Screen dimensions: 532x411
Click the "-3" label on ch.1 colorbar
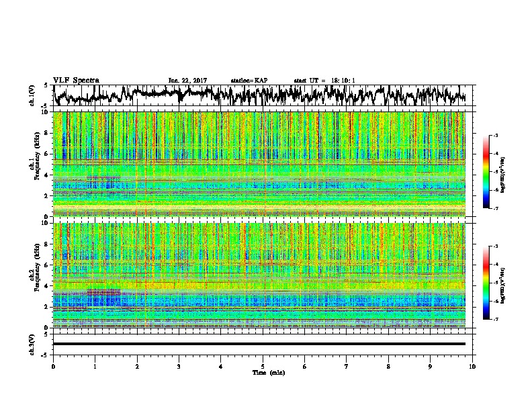(495, 135)
